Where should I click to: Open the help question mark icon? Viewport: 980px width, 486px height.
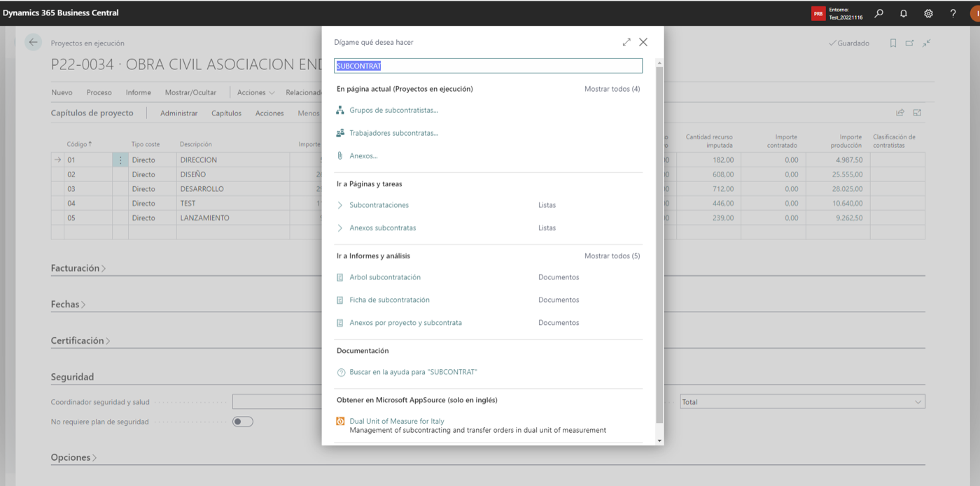point(953,13)
